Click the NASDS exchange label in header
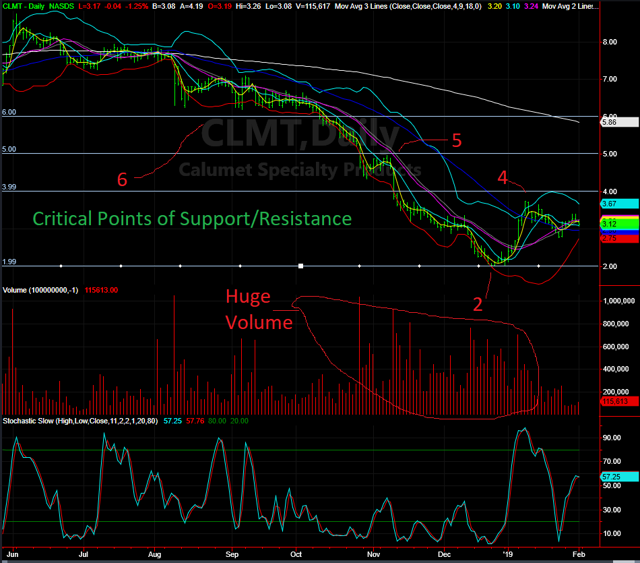 62,6
